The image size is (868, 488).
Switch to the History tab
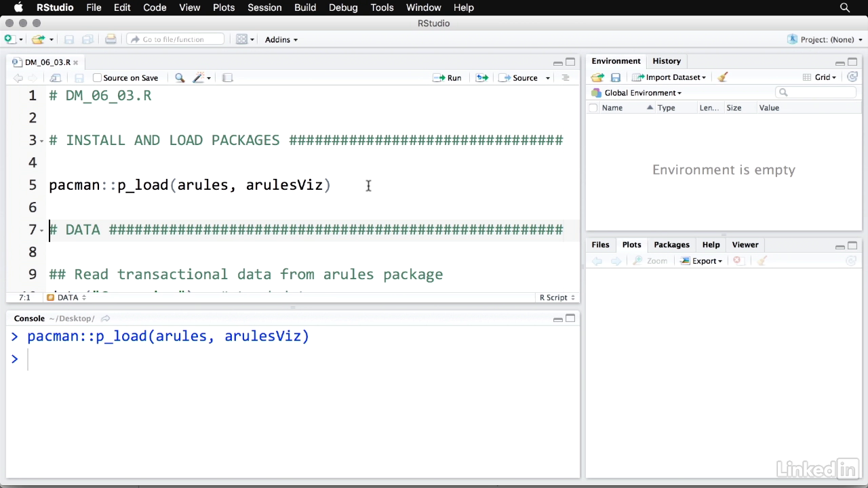tap(666, 61)
